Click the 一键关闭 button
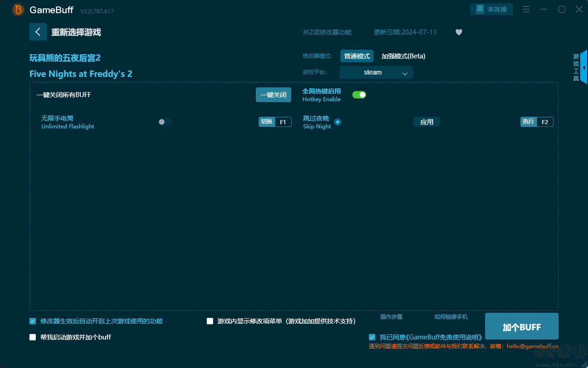588x368 pixels. (273, 95)
